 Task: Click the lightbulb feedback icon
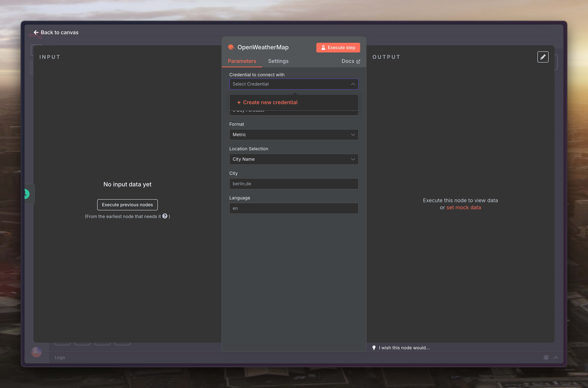[x=374, y=348]
